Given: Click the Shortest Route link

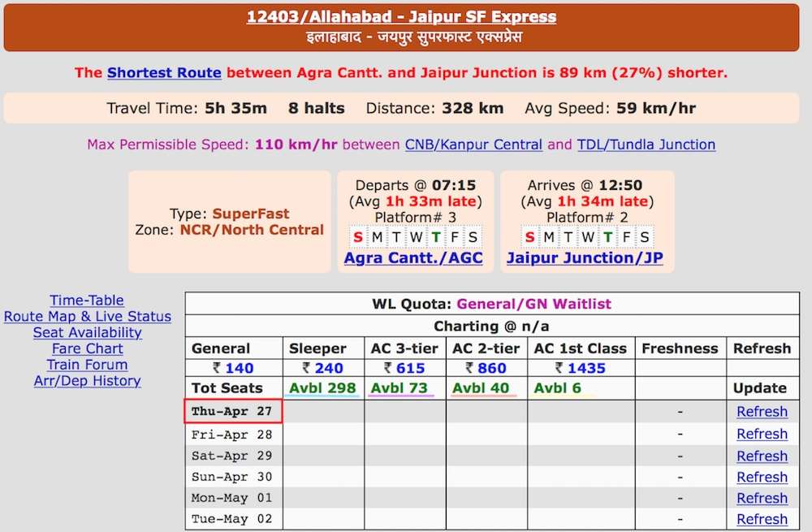Looking at the screenshot, I should [164, 72].
